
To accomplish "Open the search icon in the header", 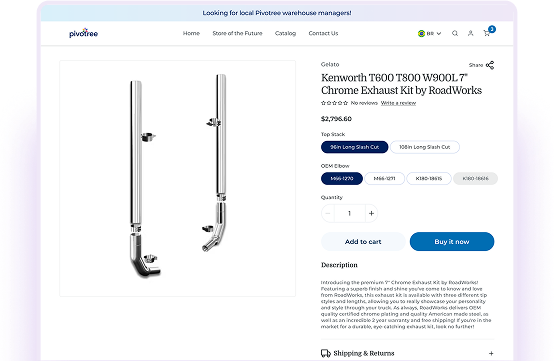I will click(455, 33).
